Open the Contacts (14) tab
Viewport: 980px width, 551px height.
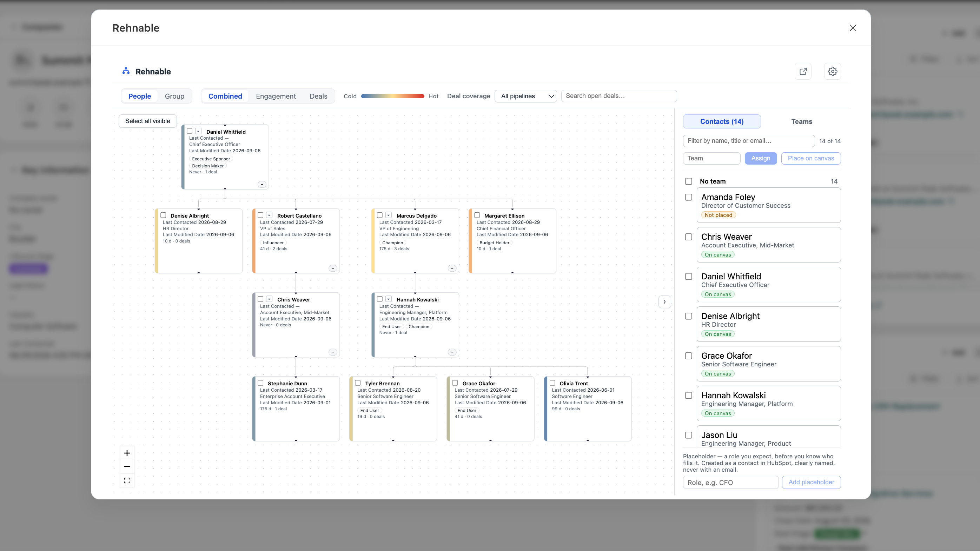click(722, 122)
